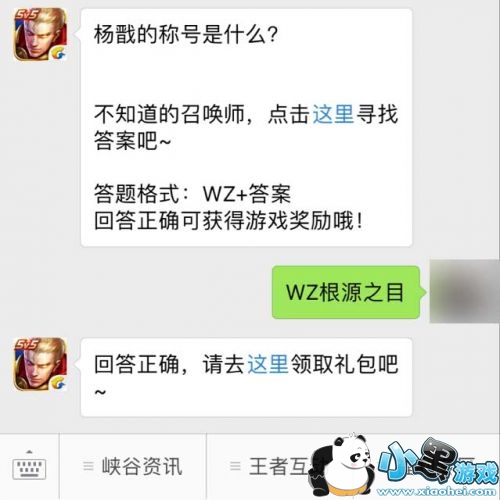Tap the green WZ根源之目 message bubble
Viewport: 500px width, 500px height.
346,292
